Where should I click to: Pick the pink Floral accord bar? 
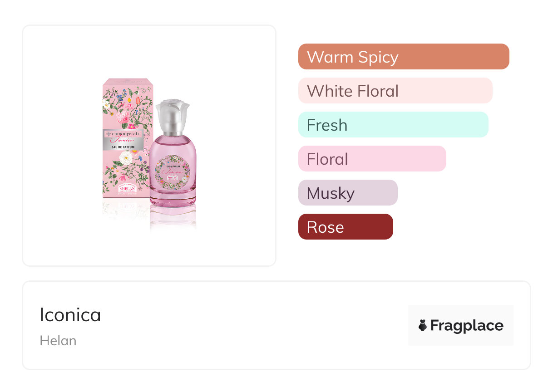[x=372, y=159]
